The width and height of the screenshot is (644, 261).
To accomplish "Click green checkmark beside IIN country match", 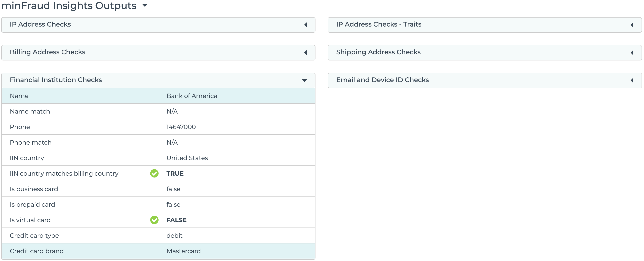I will 154,173.
